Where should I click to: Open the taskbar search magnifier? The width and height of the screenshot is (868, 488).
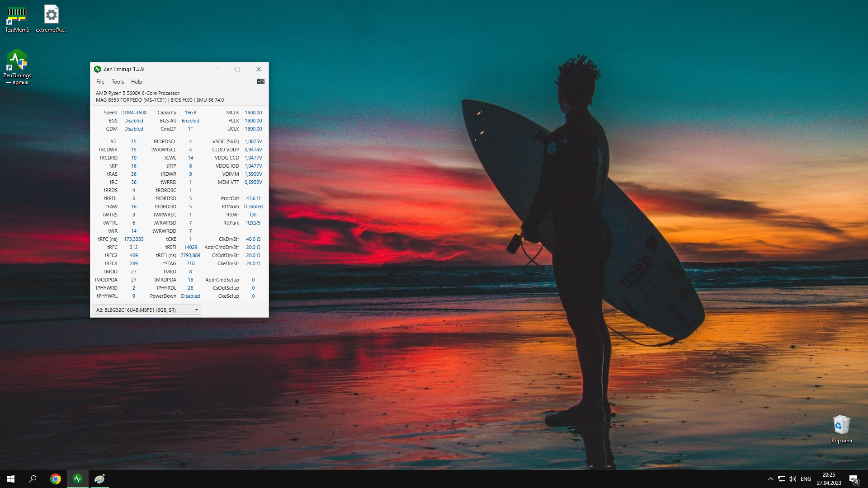(33, 479)
